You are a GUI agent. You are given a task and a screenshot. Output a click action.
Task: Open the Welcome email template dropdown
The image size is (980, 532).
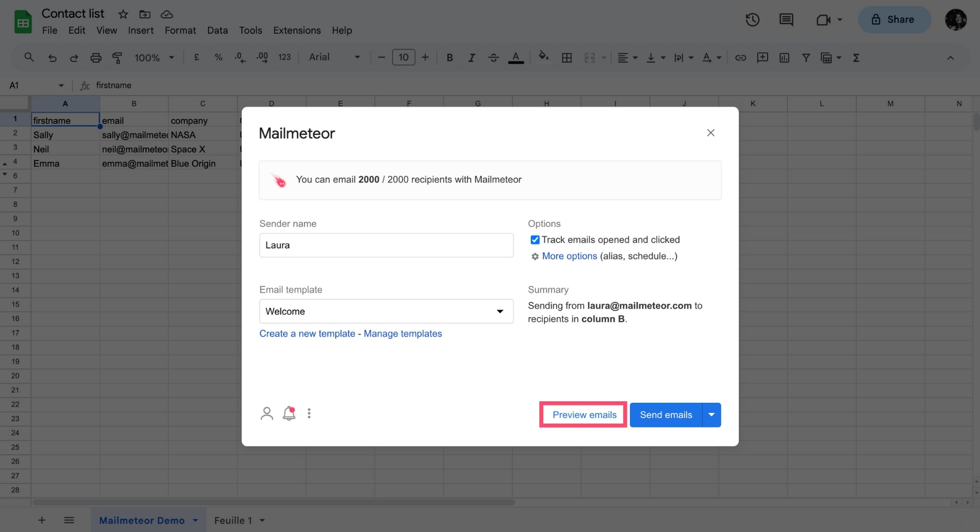[x=386, y=311]
